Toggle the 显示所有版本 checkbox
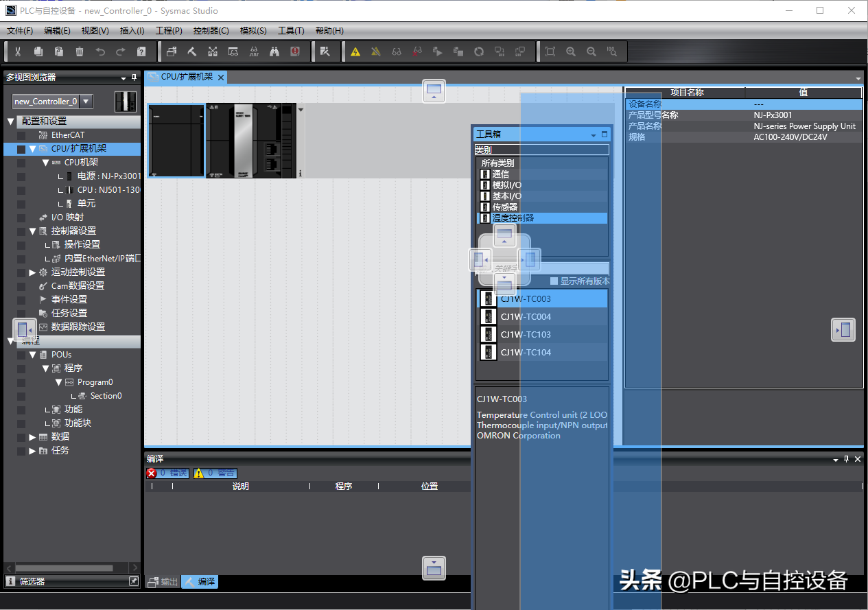The height and width of the screenshot is (610, 868). [554, 281]
